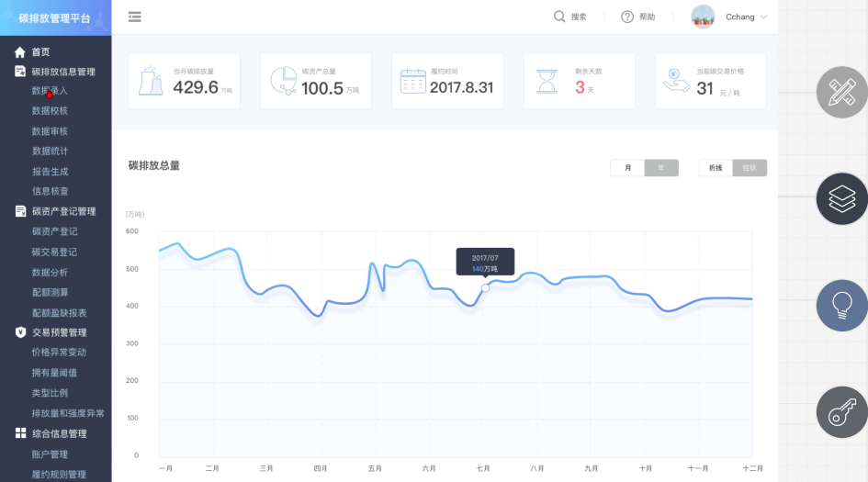Collapse the 综合信息管理 group
Image resolution: width=868 pixels, height=482 pixels.
[59, 434]
